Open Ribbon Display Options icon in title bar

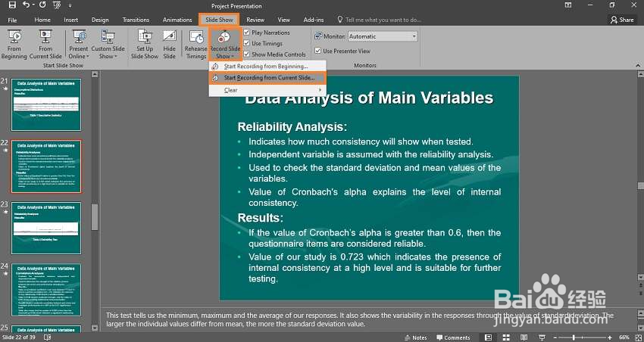tap(568, 5)
